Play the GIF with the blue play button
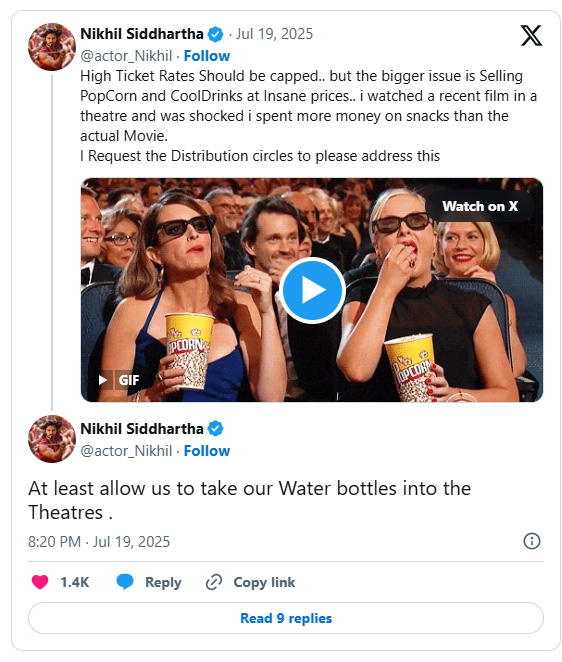Viewport: 562px width, 662px height. pos(312,290)
